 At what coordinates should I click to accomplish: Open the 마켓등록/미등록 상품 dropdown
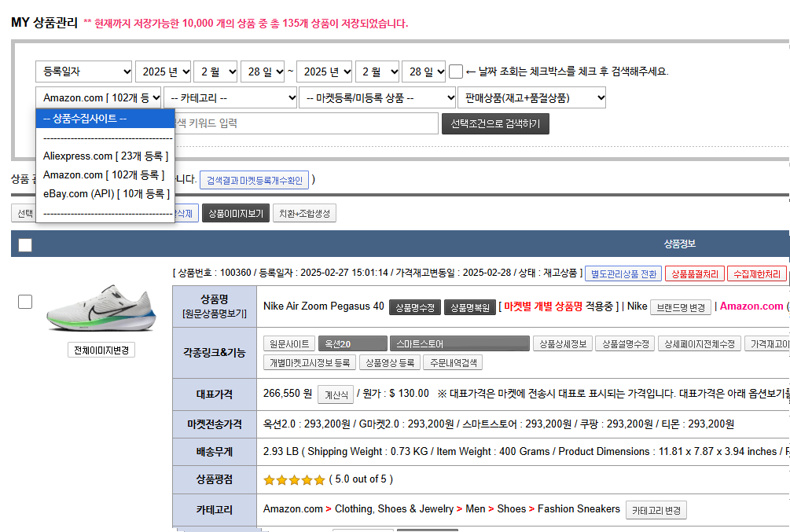click(x=377, y=97)
